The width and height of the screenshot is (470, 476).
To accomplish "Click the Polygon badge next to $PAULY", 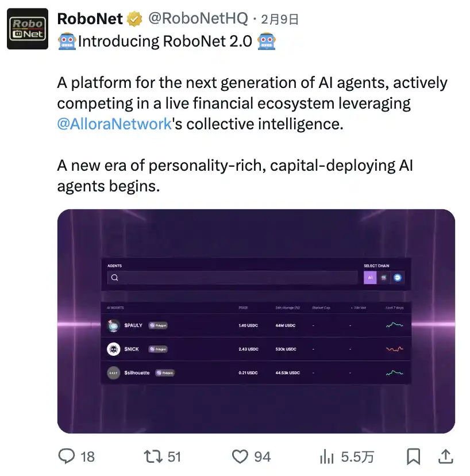I will 158,325.
